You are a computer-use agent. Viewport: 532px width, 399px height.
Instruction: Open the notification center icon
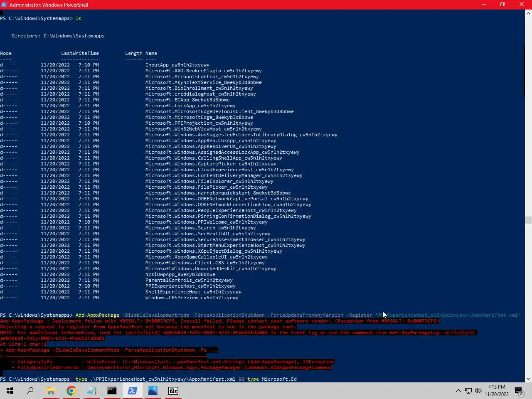[x=520, y=391]
